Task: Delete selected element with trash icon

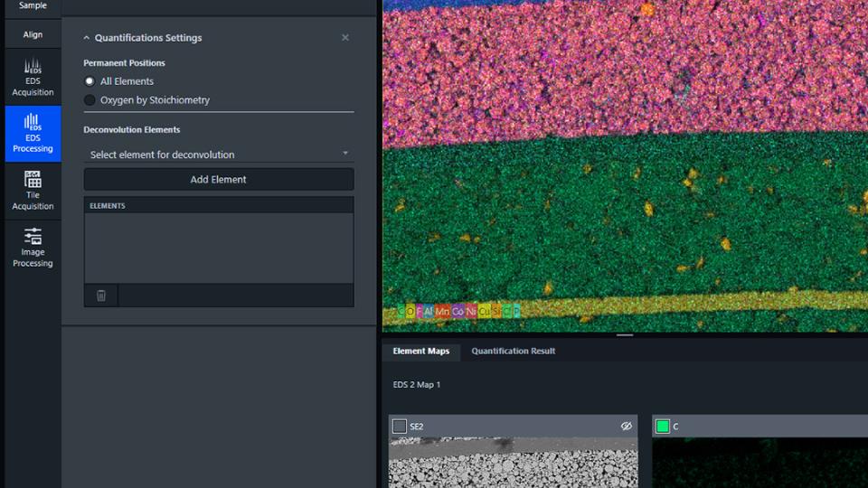Action: [x=100, y=296]
